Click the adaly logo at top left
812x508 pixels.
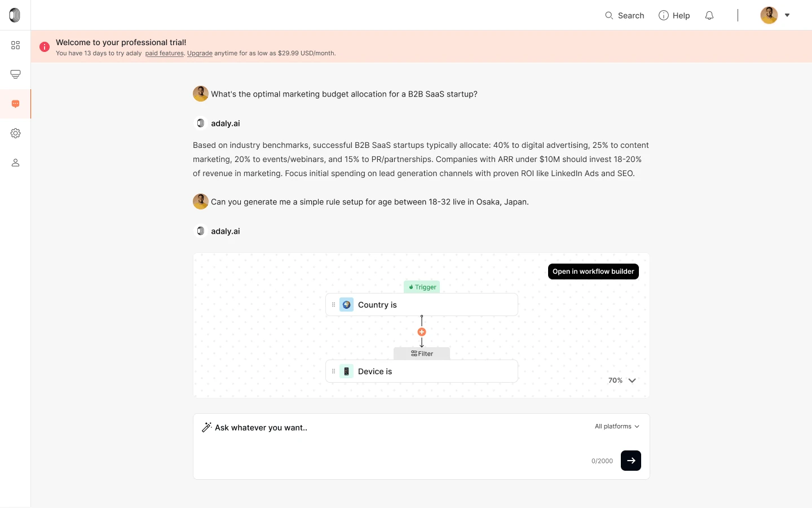(15, 15)
